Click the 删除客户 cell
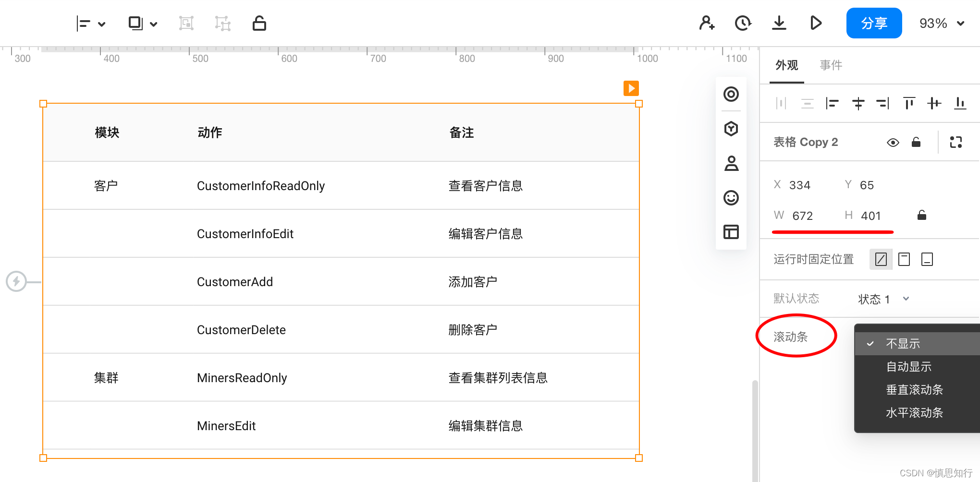 (473, 330)
